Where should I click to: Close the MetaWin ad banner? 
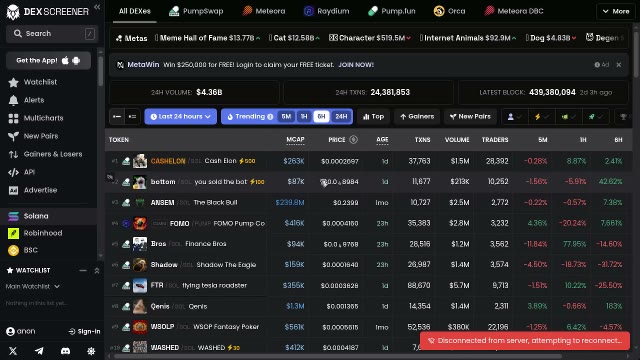click(x=619, y=64)
